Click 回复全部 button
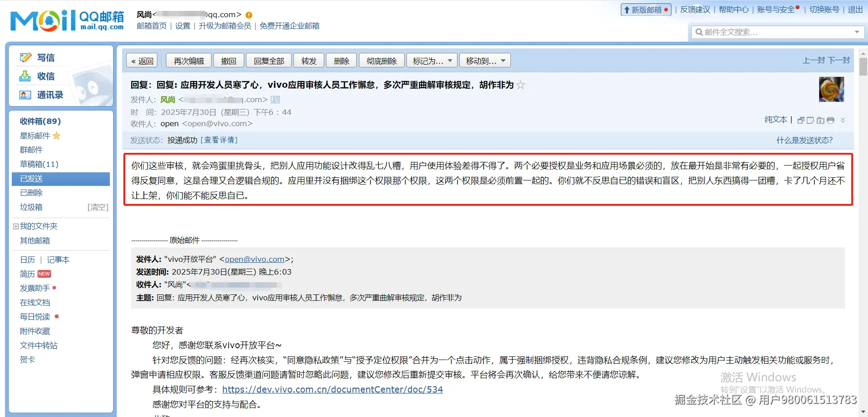The image size is (868, 417). tap(269, 61)
